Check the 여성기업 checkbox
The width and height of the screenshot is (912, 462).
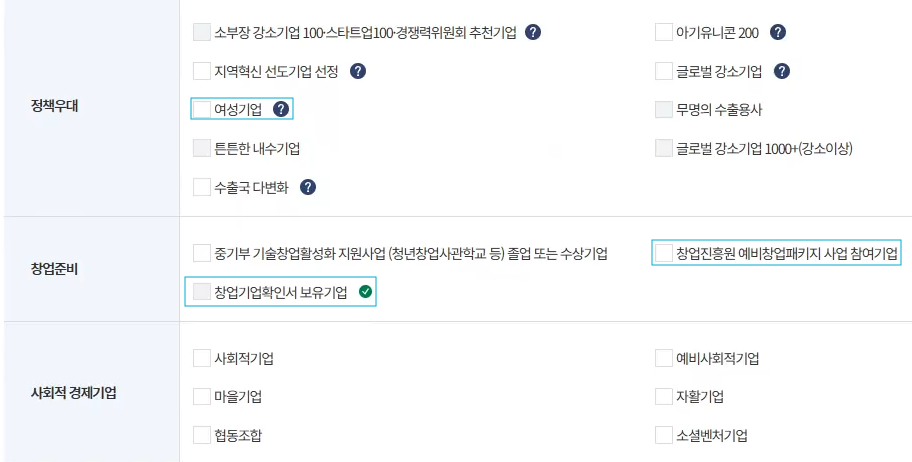click(x=202, y=109)
